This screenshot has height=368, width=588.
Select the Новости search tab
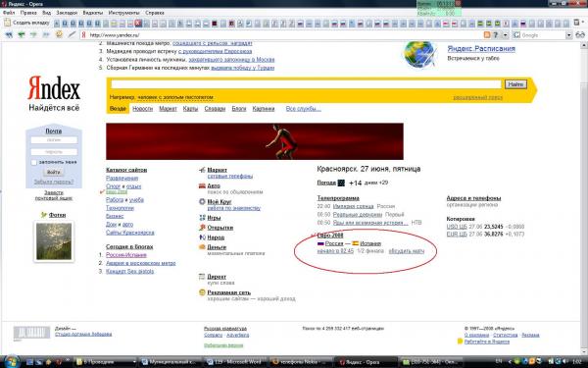coord(142,109)
